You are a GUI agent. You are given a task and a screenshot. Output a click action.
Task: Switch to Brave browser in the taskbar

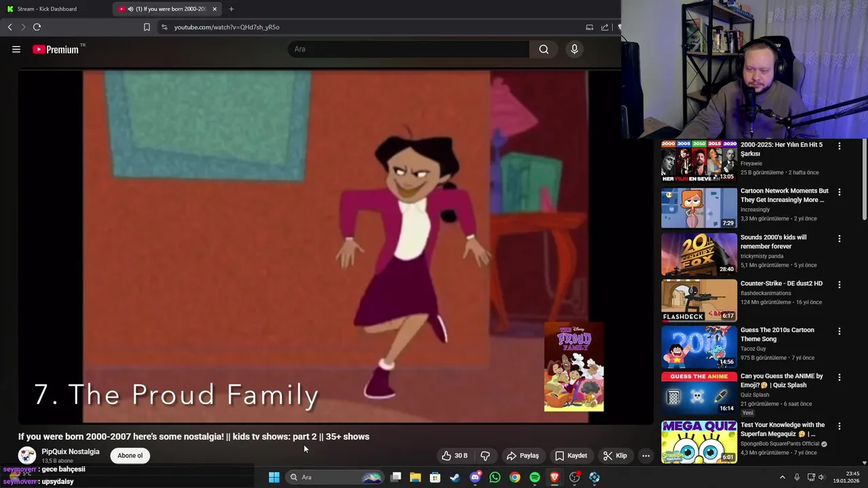[555, 477]
